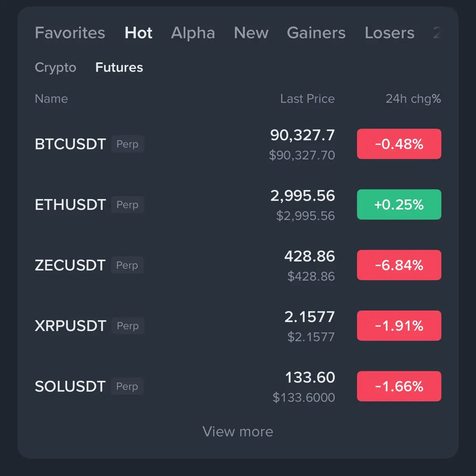Switch to the Gainers tab
476x476 pixels.
coord(316,33)
